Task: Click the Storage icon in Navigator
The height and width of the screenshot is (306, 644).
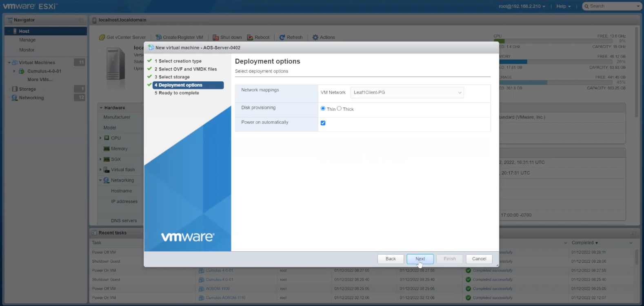Action: (15, 89)
